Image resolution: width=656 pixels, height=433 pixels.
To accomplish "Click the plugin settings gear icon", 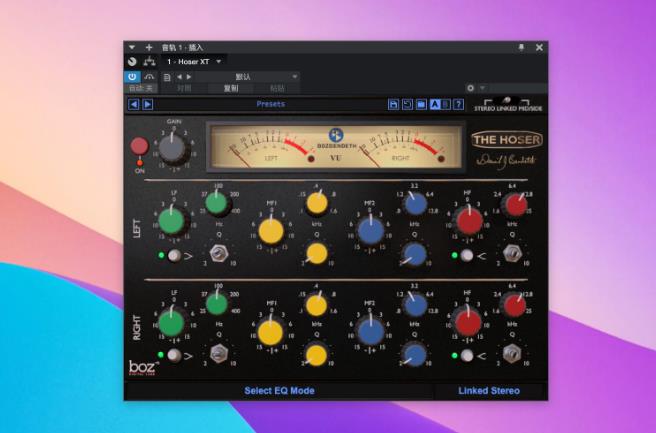I will click(470, 88).
